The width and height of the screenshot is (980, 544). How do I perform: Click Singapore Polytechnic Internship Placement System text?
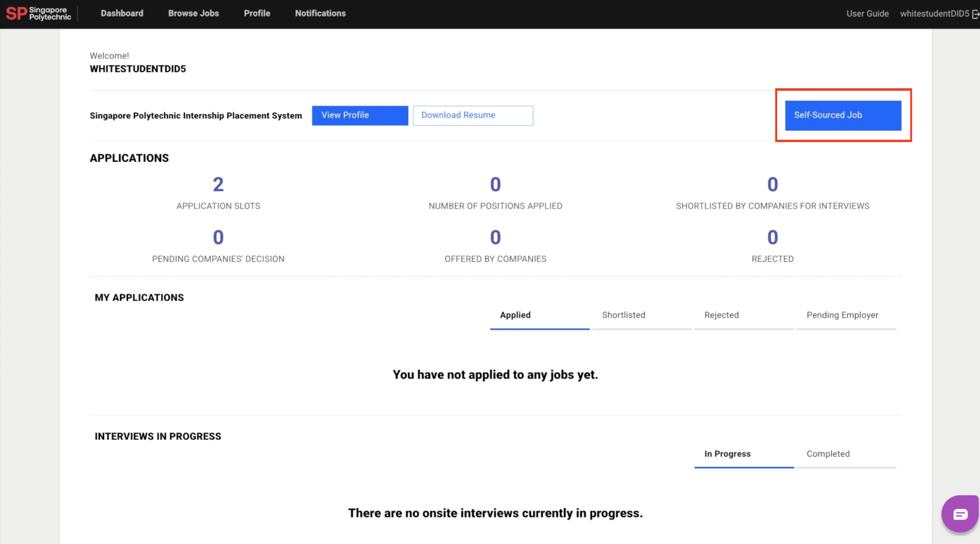pos(196,116)
